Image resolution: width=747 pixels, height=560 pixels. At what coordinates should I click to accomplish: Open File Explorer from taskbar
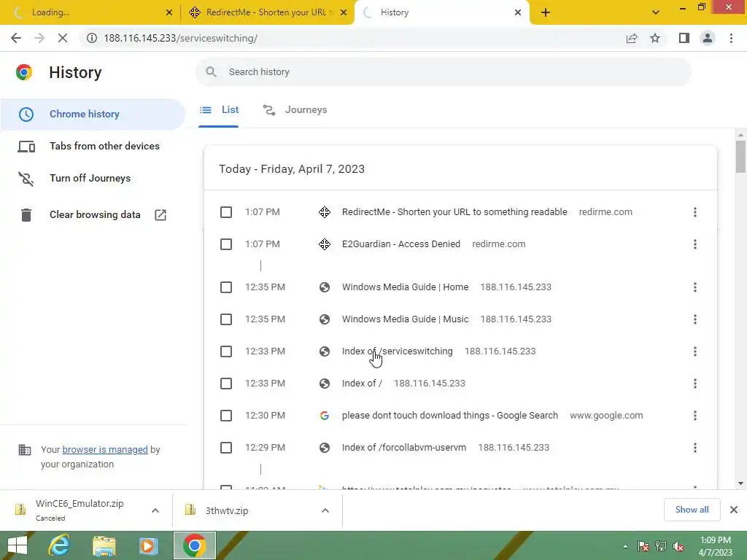(104, 545)
